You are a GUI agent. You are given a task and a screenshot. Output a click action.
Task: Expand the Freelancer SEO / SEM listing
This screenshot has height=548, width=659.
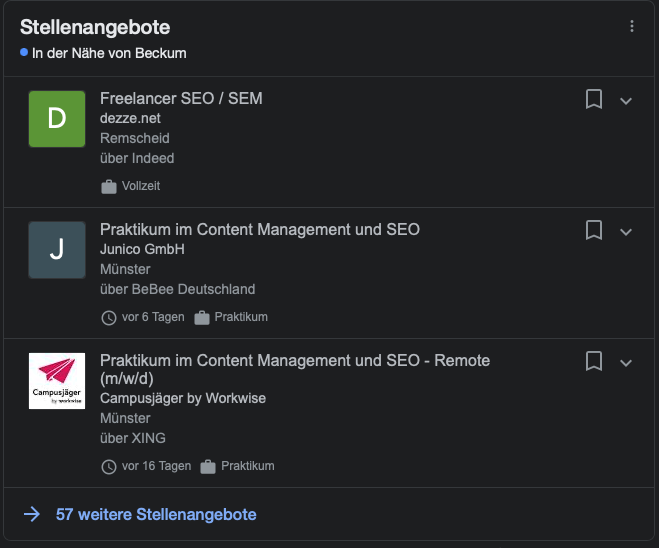click(x=626, y=100)
